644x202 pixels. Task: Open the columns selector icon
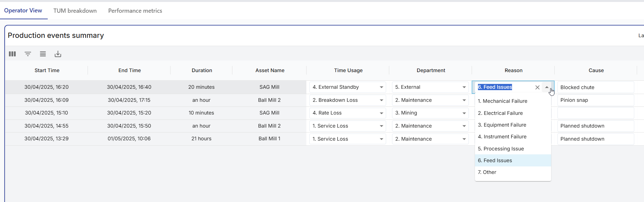[x=12, y=54]
